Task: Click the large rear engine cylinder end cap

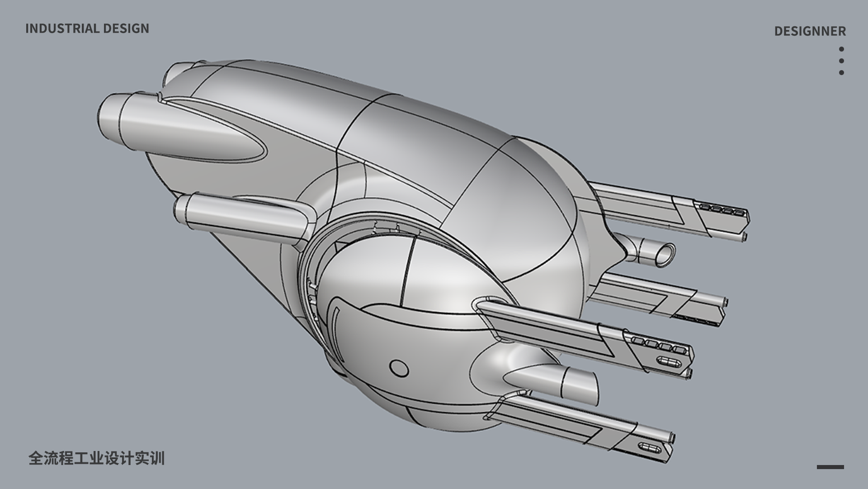Action: [108, 117]
